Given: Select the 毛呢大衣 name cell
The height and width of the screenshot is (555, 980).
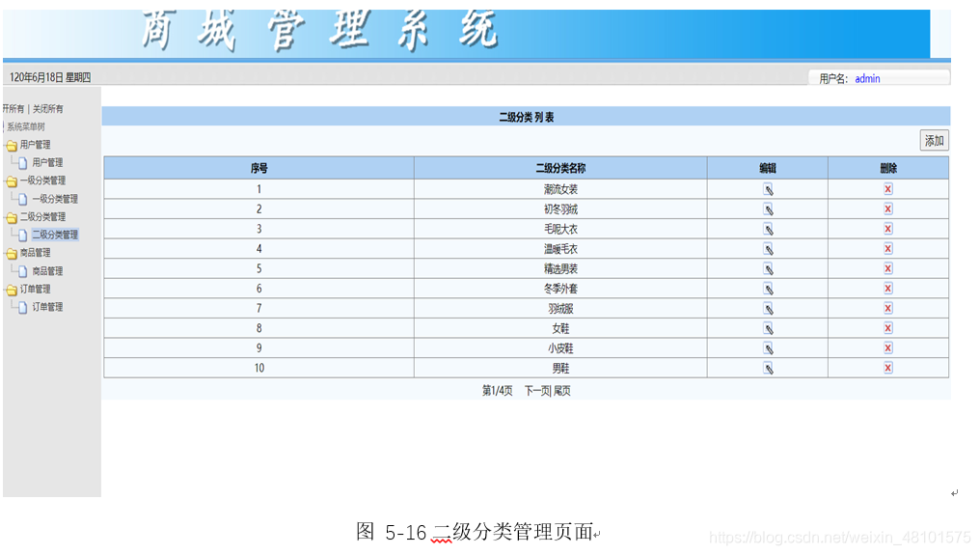Looking at the screenshot, I should 560,230.
